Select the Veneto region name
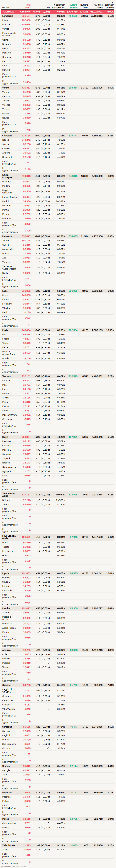 tap(6, 88)
